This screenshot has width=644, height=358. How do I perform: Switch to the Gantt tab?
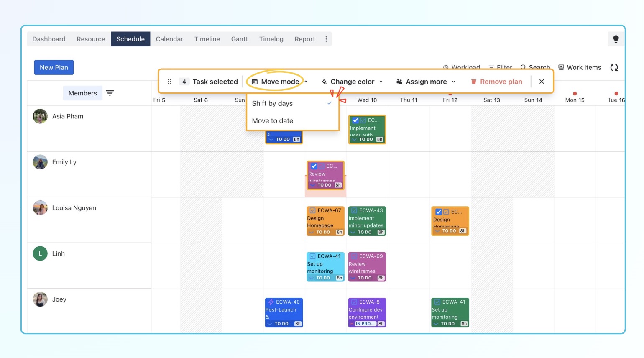click(x=239, y=39)
